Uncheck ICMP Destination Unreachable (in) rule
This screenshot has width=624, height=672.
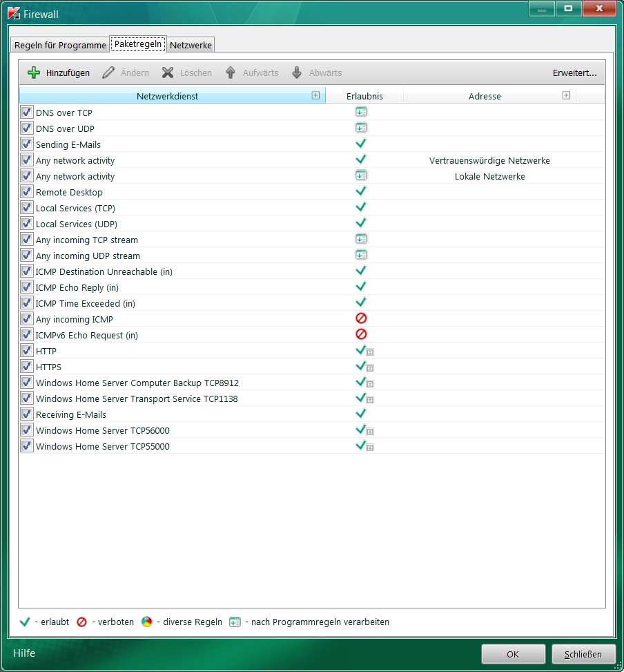[x=26, y=271]
